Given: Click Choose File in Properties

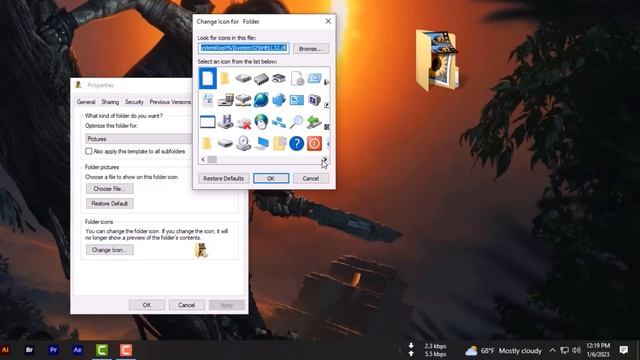Looking at the screenshot, I should pyautogui.click(x=109, y=189).
